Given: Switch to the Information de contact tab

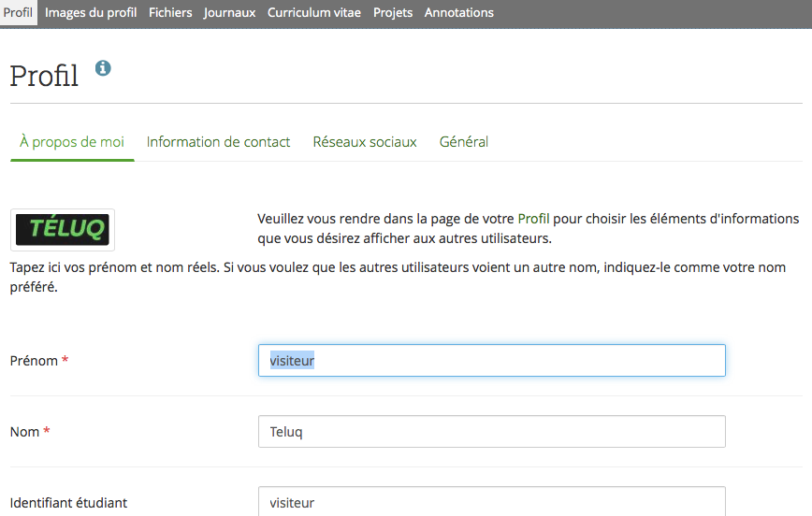Looking at the screenshot, I should click(218, 142).
